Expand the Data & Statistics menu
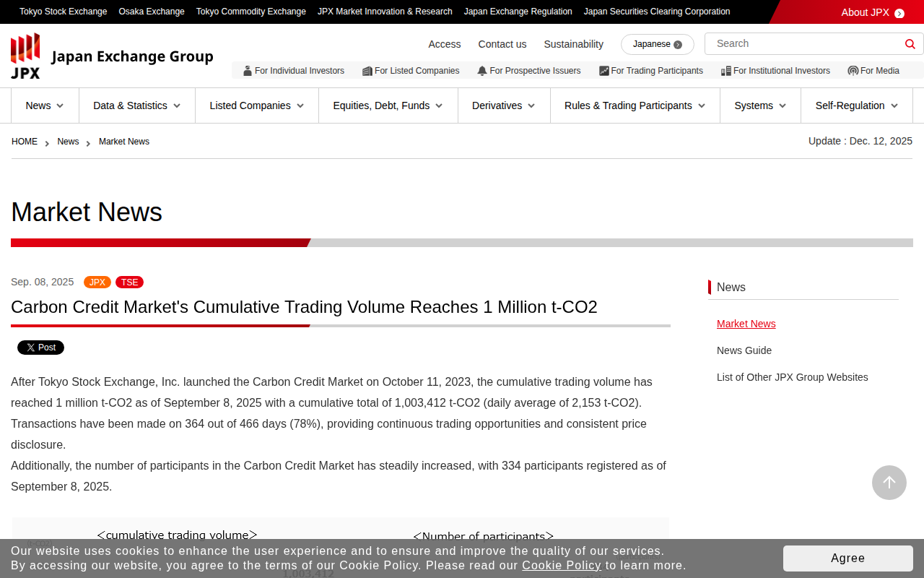The width and height of the screenshot is (924, 578). coord(137,105)
